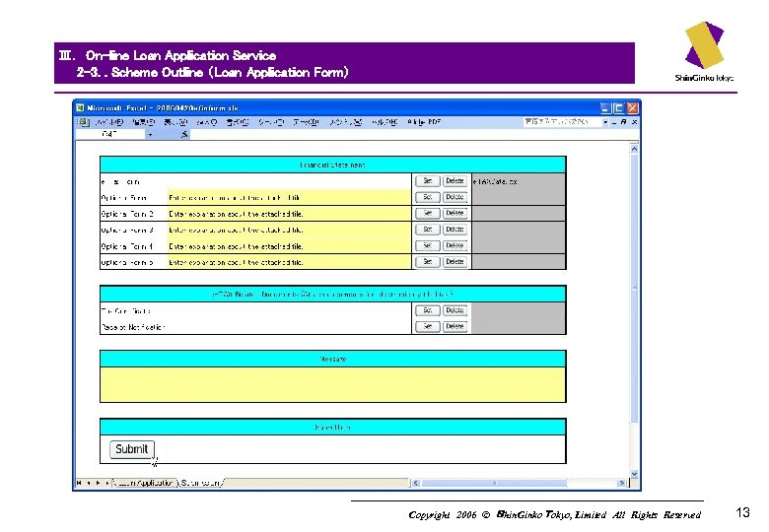This screenshot has width=769, height=532.
Task: Jump to first sheet with tab navigation arrow
Action: coord(79,483)
